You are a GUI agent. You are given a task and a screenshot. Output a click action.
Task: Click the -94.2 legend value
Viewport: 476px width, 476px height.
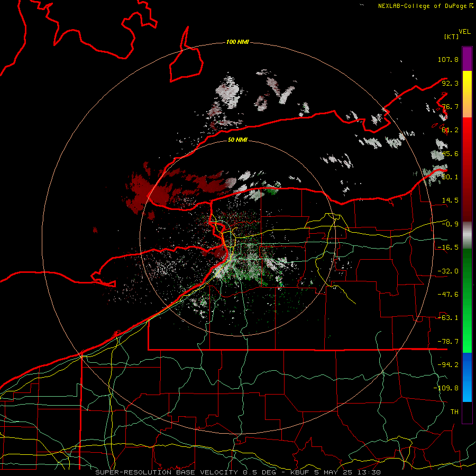pyautogui.click(x=448, y=365)
